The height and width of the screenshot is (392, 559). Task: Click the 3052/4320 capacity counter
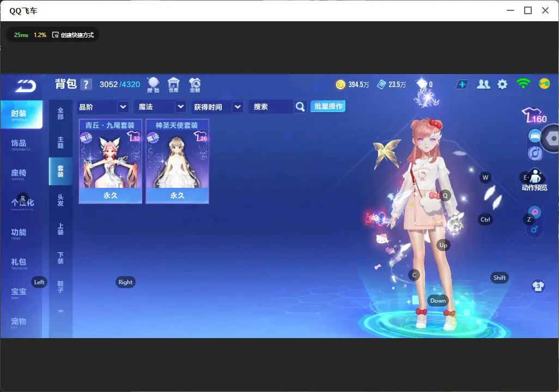(120, 84)
